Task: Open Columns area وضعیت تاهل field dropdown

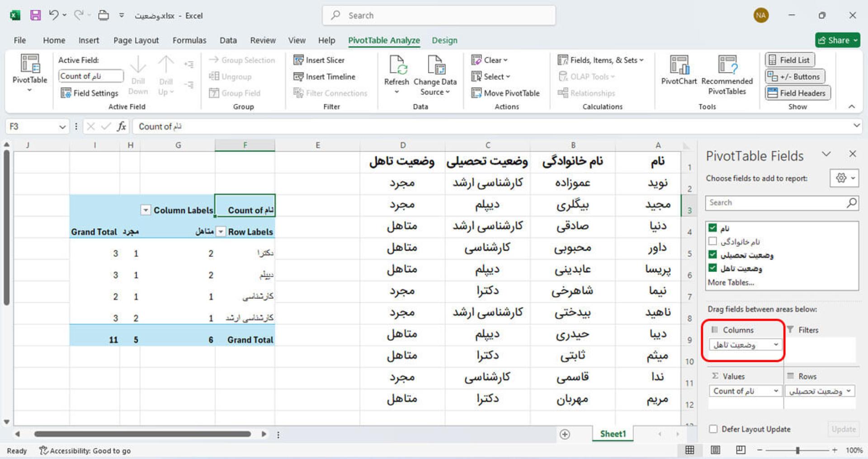Action: pyautogui.click(x=776, y=345)
